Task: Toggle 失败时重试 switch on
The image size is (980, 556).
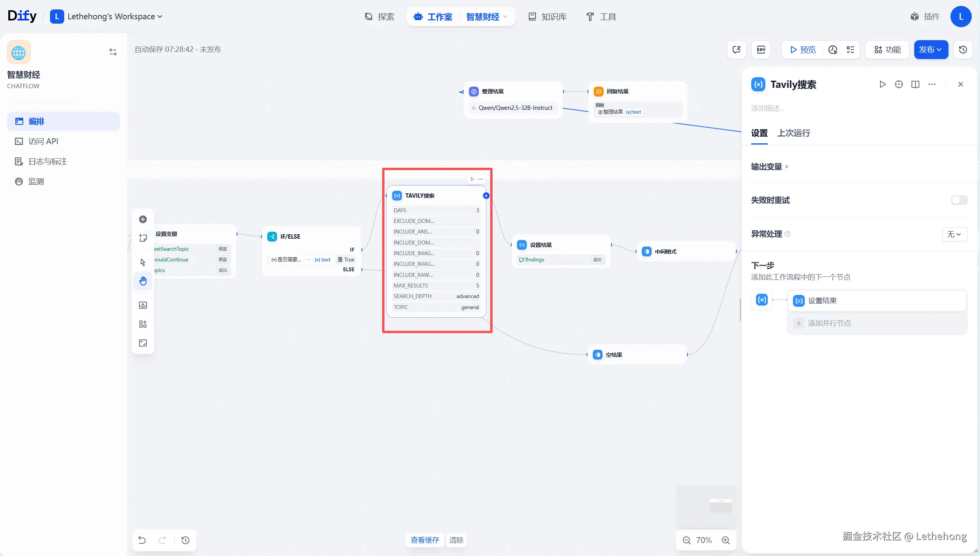Action: pyautogui.click(x=959, y=200)
